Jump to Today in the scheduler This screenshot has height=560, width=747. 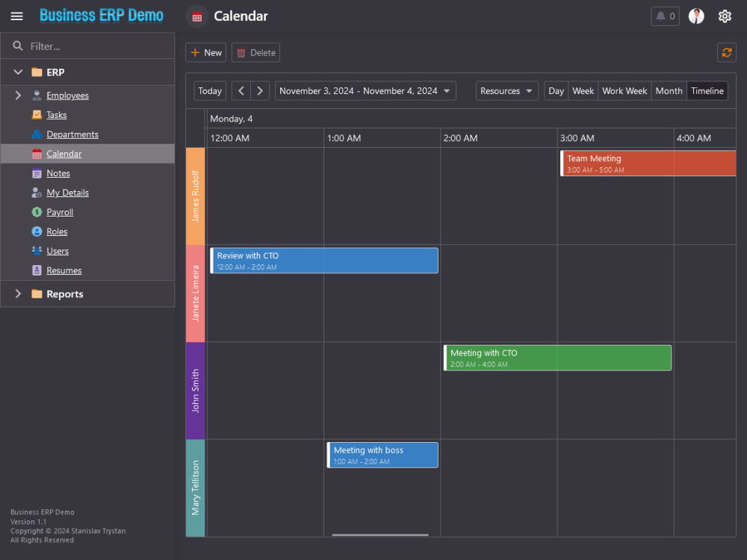[210, 91]
